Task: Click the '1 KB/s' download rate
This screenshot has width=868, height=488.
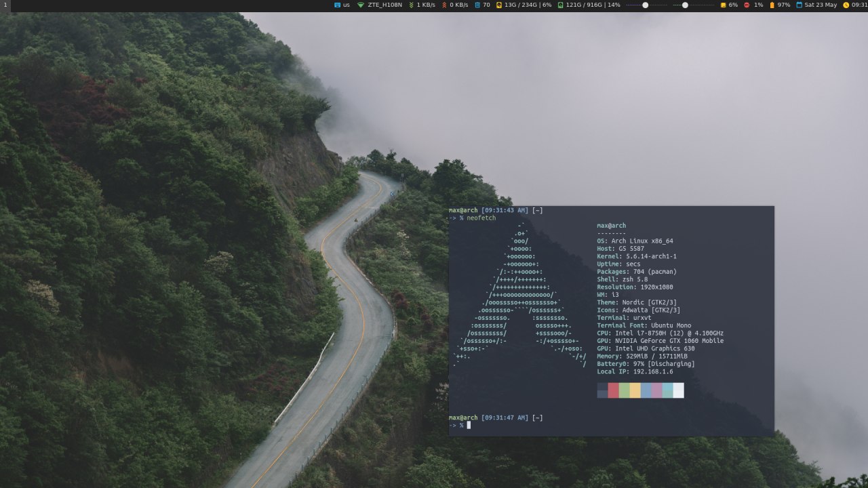Action: 426,5
